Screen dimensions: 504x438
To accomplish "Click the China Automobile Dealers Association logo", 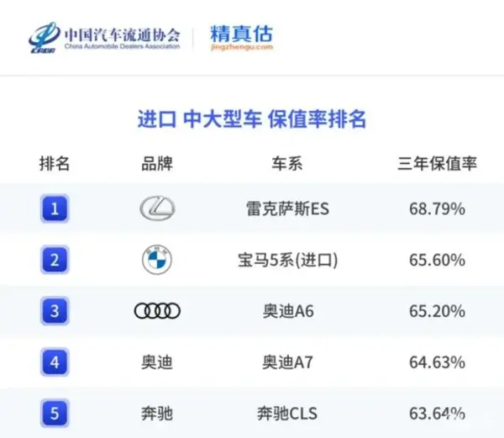I will tap(104, 38).
